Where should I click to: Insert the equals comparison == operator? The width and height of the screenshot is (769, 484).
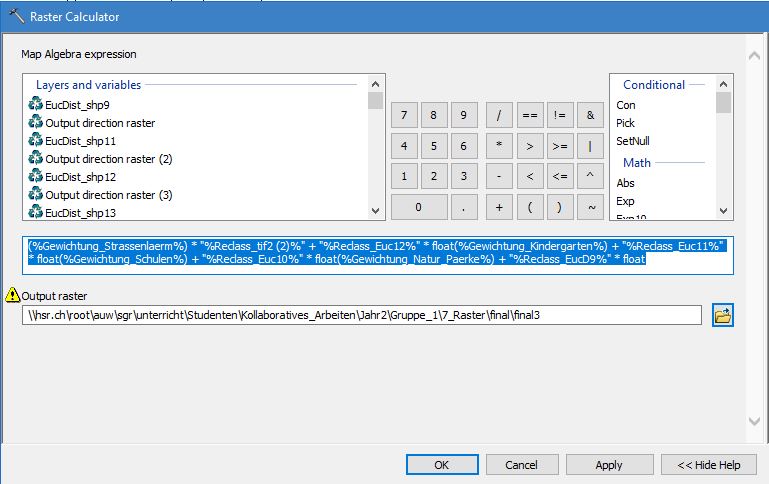tap(529, 115)
